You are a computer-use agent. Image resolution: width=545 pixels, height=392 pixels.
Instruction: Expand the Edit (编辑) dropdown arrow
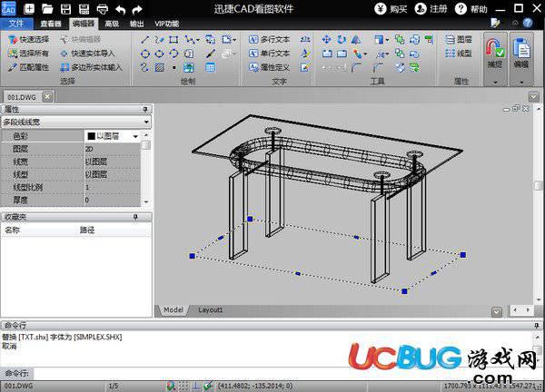tap(521, 83)
